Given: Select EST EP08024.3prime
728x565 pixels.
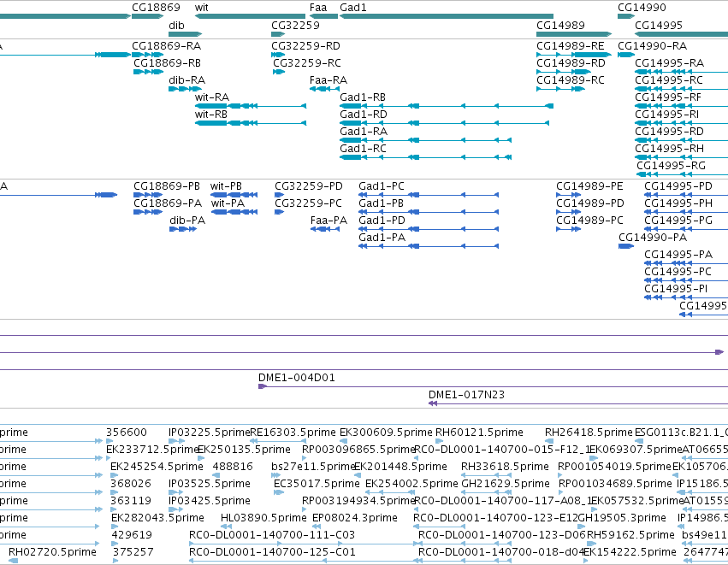Looking at the screenshot, I should [x=317, y=527].
